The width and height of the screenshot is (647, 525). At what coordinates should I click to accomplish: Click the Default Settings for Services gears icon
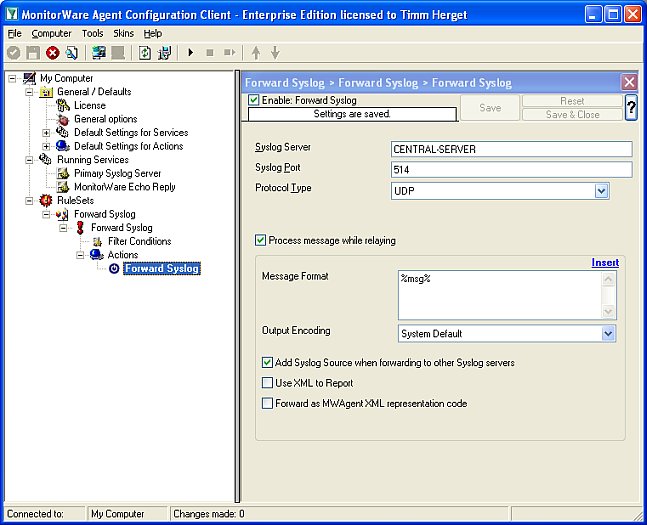63,132
